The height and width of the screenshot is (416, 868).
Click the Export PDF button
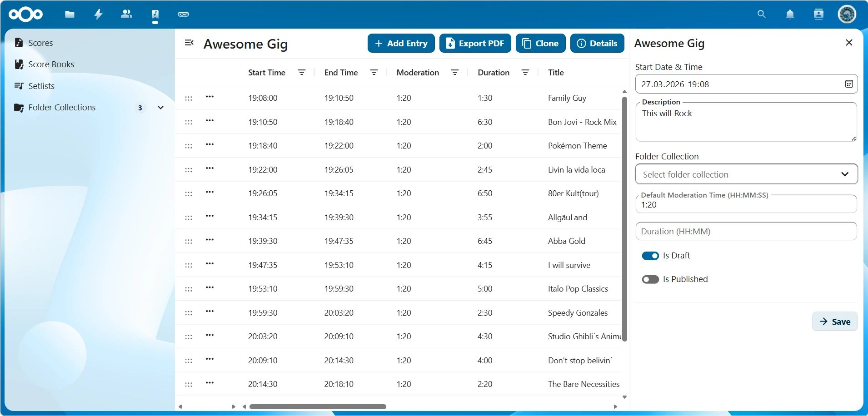click(475, 43)
